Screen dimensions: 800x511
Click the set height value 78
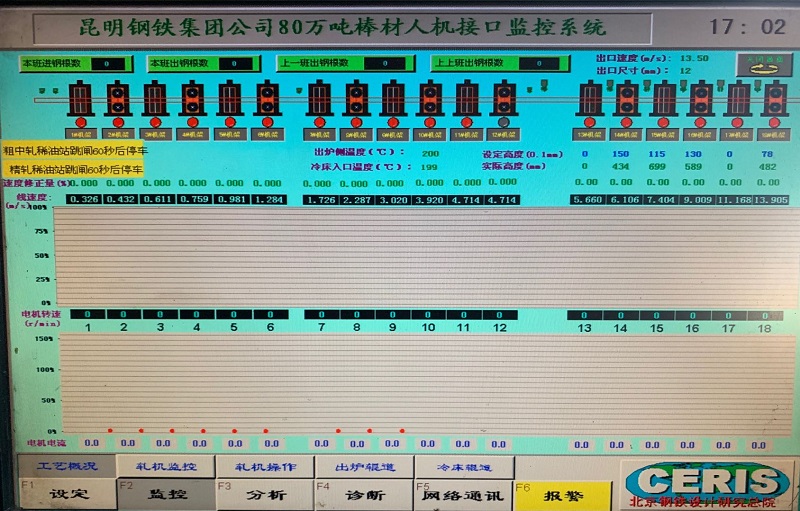pyautogui.click(x=767, y=154)
